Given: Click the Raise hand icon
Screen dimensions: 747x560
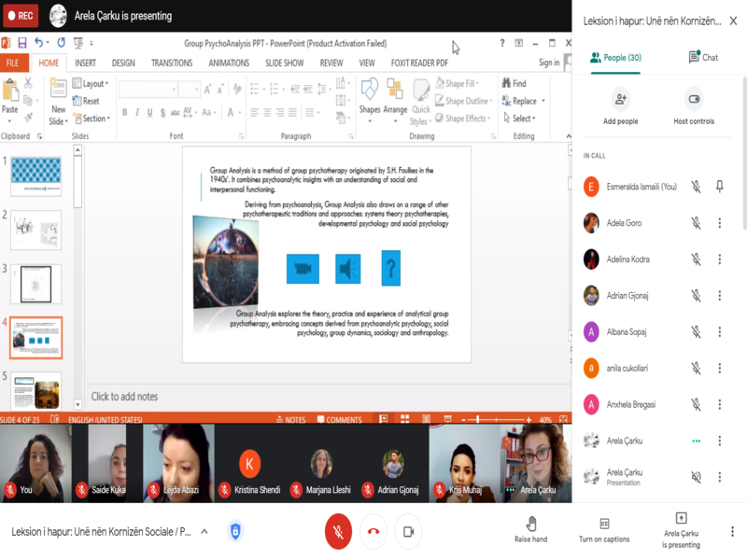Looking at the screenshot, I should point(530,524).
